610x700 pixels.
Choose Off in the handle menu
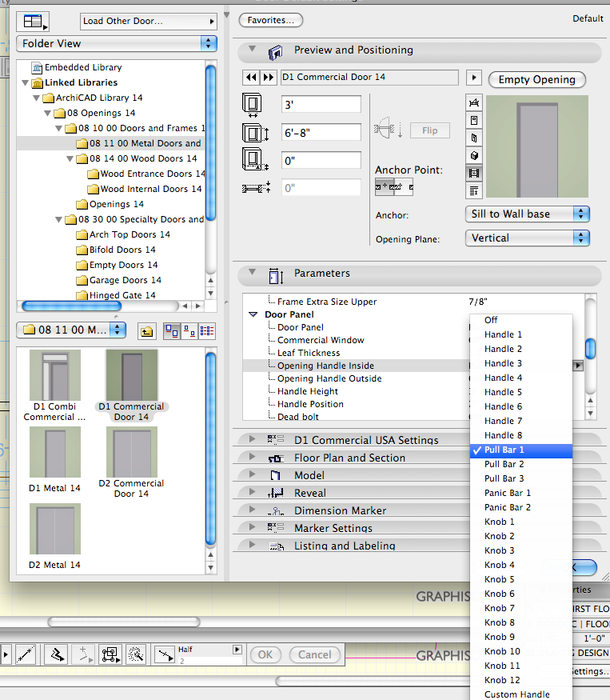click(x=521, y=320)
